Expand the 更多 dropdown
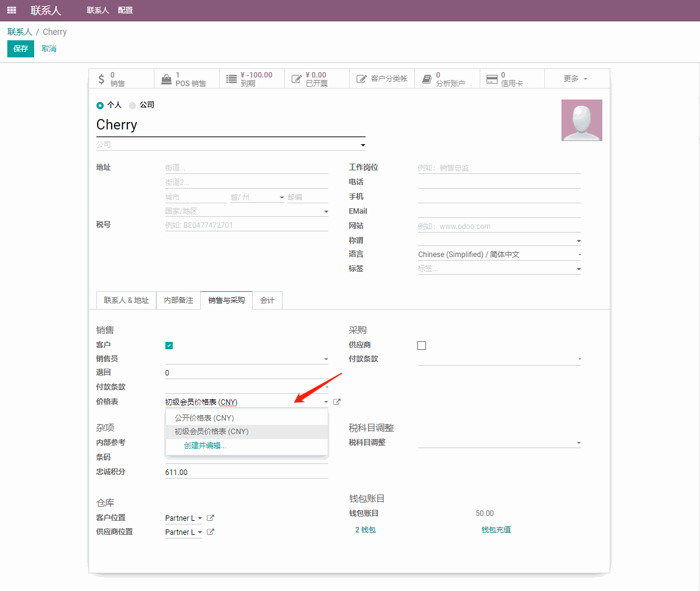700x591 pixels. pyautogui.click(x=576, y=79)
